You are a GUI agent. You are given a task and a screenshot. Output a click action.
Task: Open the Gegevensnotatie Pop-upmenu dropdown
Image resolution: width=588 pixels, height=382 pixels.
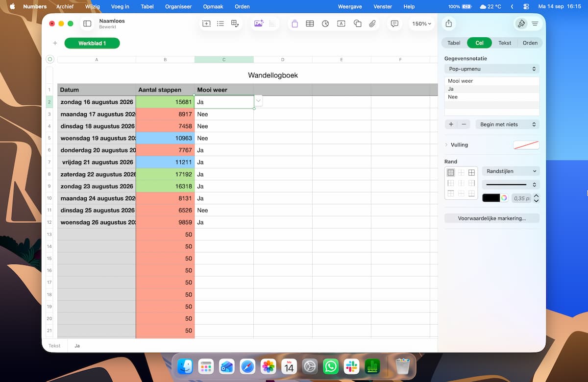(x=492, y=69)
